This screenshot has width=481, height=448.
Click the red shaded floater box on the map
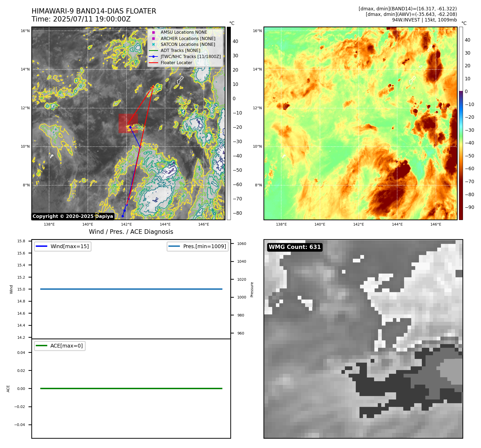pos(128,123)
